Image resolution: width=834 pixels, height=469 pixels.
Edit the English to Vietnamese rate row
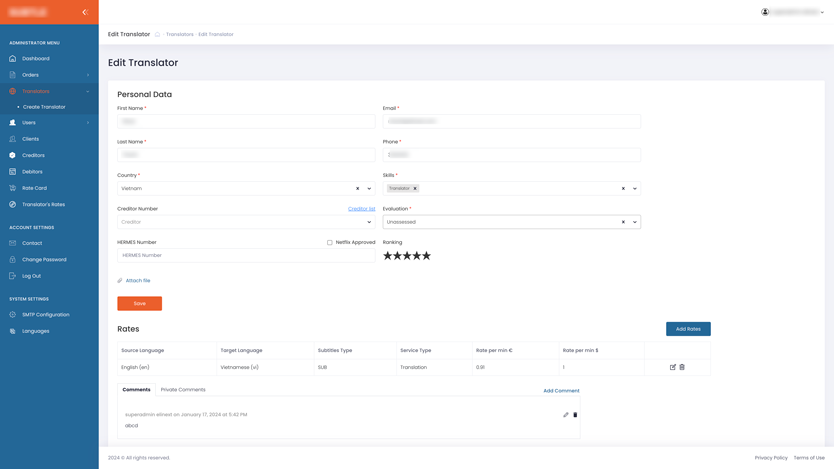[673, 367]
